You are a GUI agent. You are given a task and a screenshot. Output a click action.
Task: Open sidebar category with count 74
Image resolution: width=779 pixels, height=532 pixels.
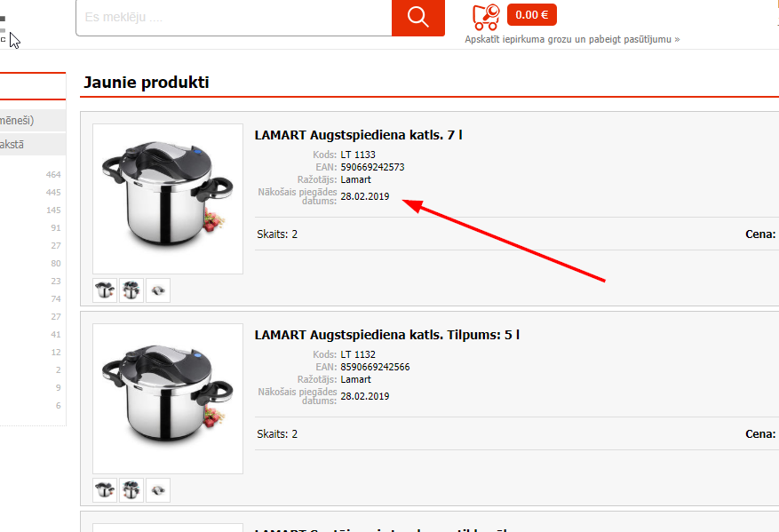click(x=33, y=299)
